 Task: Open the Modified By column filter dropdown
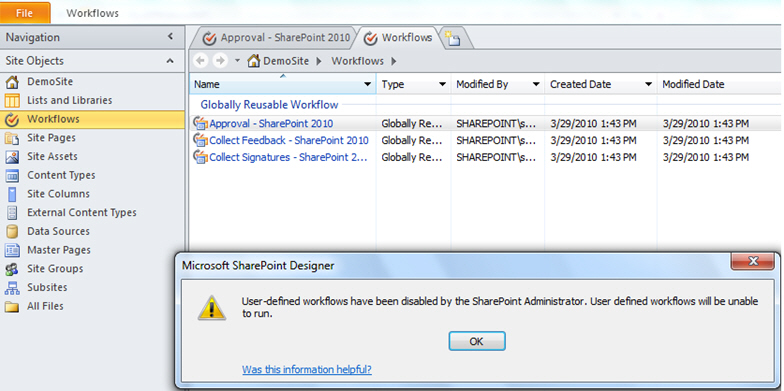tap(536, 84)
